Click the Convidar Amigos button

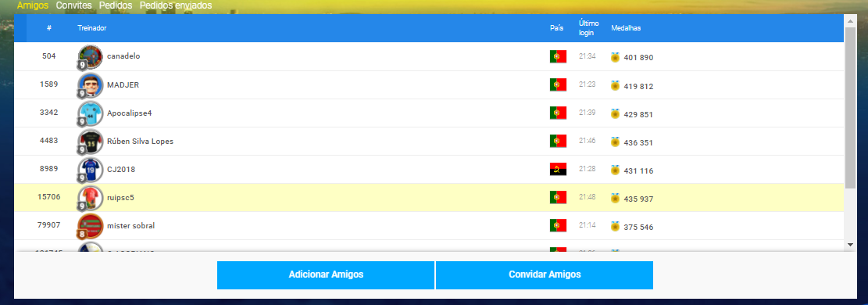click(545, 275)
